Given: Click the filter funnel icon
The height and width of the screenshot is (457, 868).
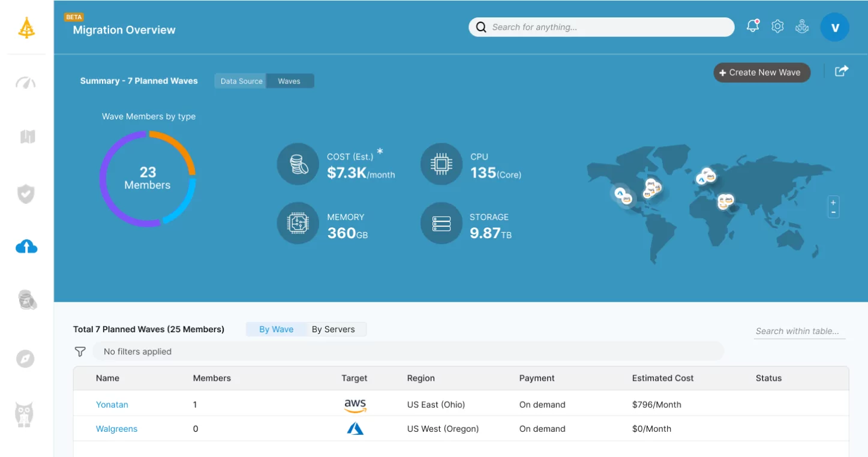Looking at the screenshot, I should click(80, 351).
